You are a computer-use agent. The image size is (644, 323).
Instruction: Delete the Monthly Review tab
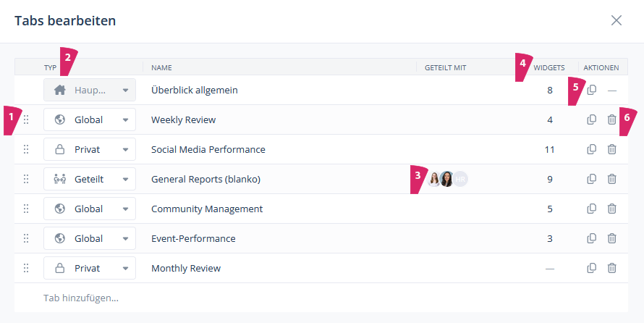tap(611, 268)
